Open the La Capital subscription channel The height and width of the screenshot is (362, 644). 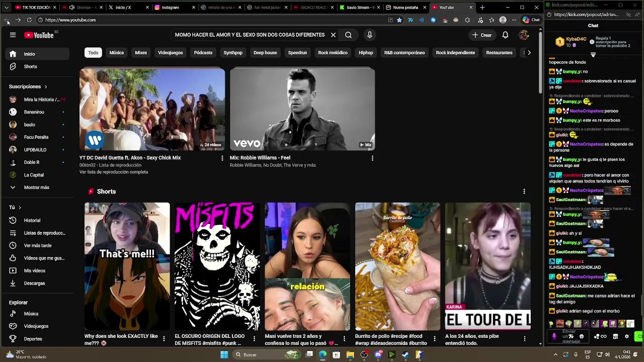(37, 175)
